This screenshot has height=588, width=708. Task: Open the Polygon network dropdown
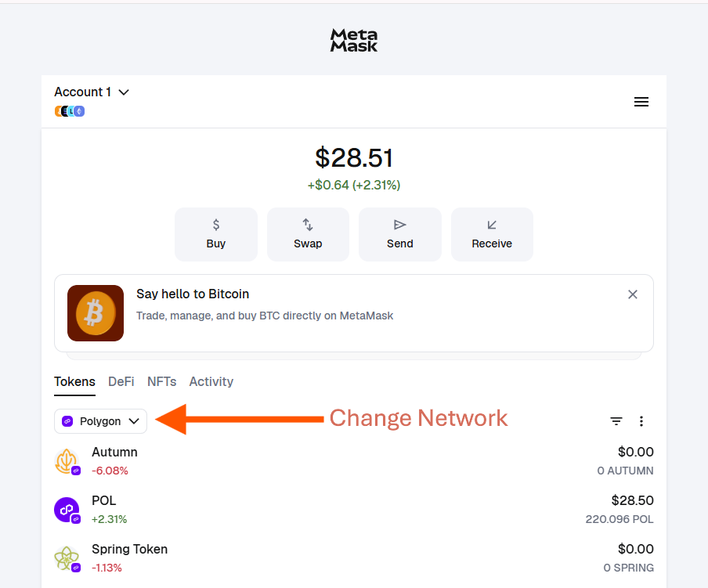(100, 421)
